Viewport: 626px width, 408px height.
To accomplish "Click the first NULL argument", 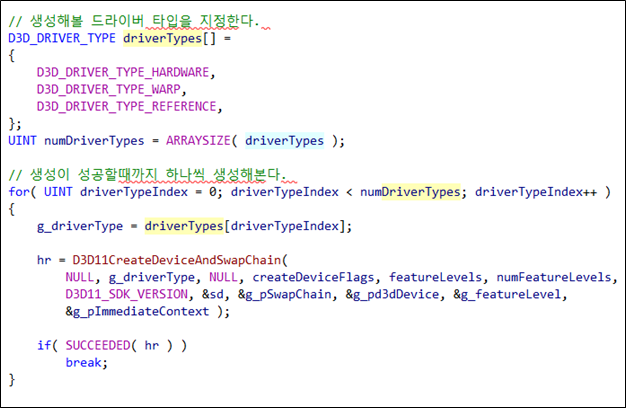I will (x=79, y=277).
